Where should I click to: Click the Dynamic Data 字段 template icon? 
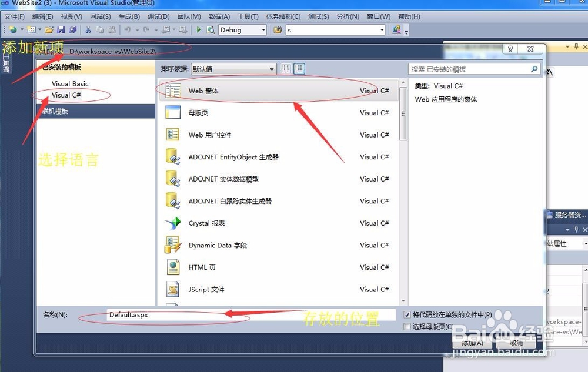(173, 245)
